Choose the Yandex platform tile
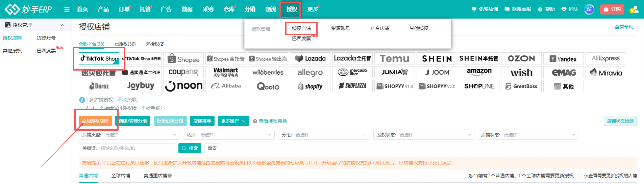This screenshot has height=184, width=644. 564,58
